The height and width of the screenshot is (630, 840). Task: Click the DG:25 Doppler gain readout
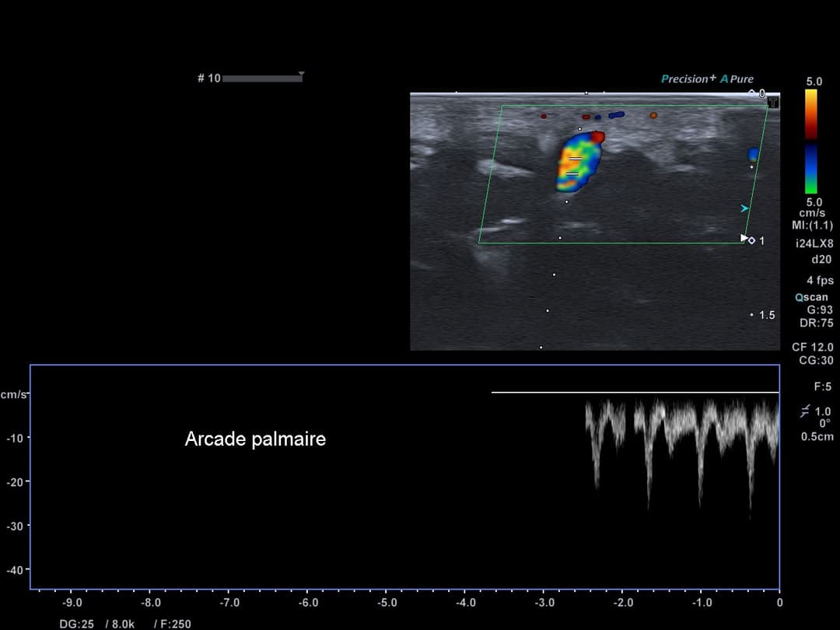76,624
